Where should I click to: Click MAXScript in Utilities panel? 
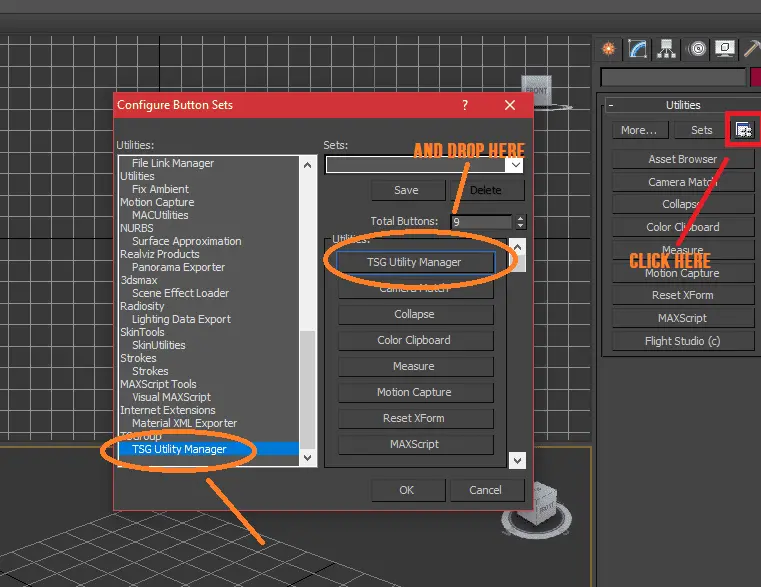pos(683,319)
